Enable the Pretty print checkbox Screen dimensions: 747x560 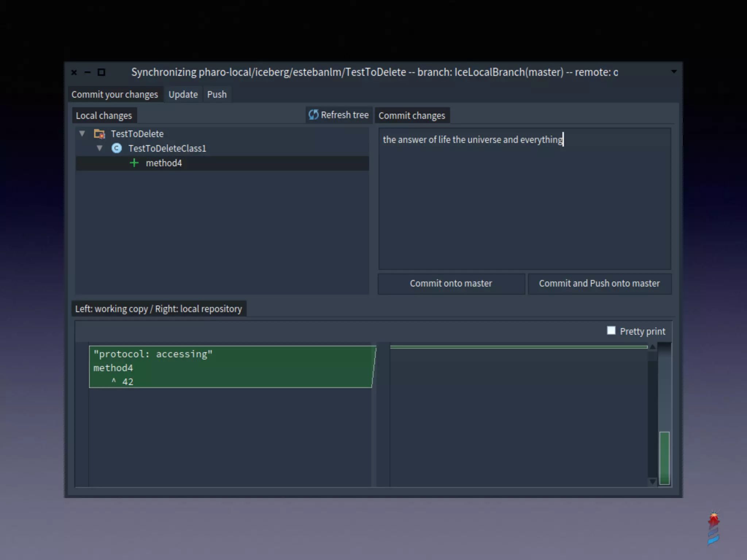[x=611, y=331]
